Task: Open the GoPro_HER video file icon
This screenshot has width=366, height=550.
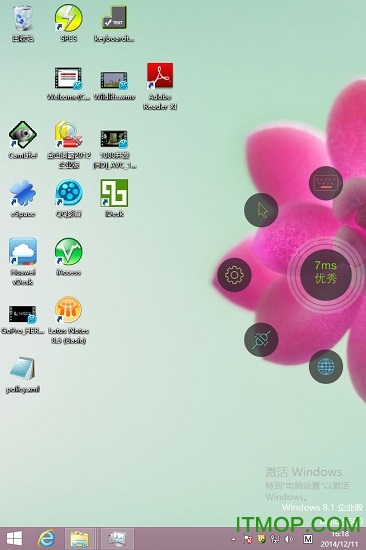Action: click(23, 320)
